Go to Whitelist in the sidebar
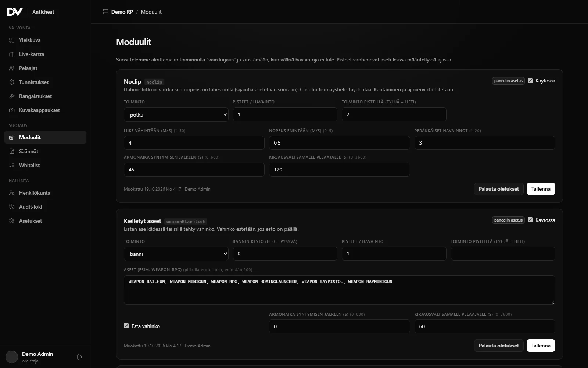 point(45,165)
